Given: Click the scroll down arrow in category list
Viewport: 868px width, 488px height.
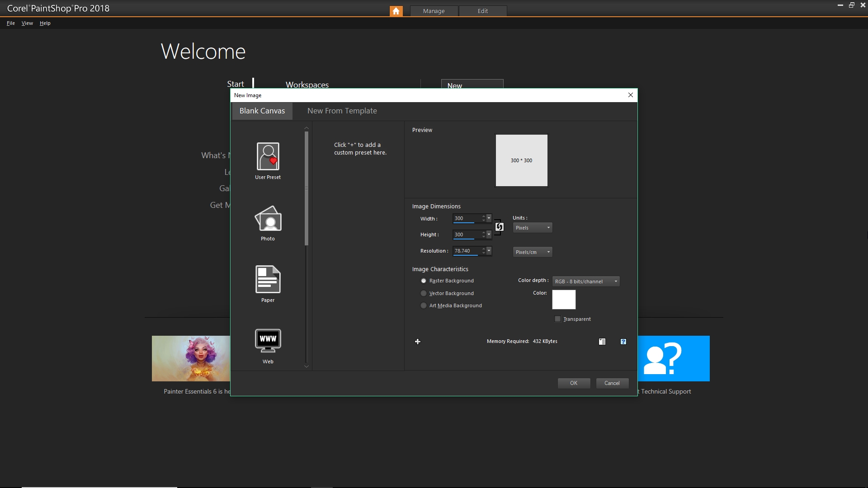Looking at the screenshot, I should point(307,366).
